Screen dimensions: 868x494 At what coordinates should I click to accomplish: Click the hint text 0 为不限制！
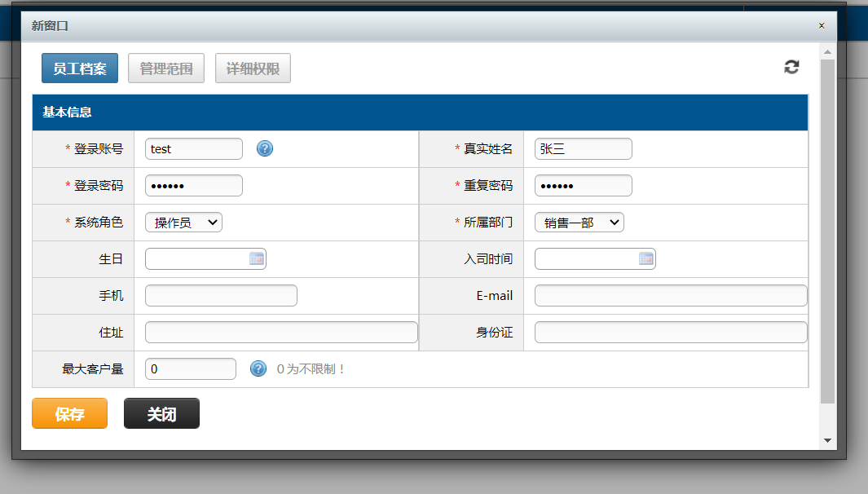point(311,368)
